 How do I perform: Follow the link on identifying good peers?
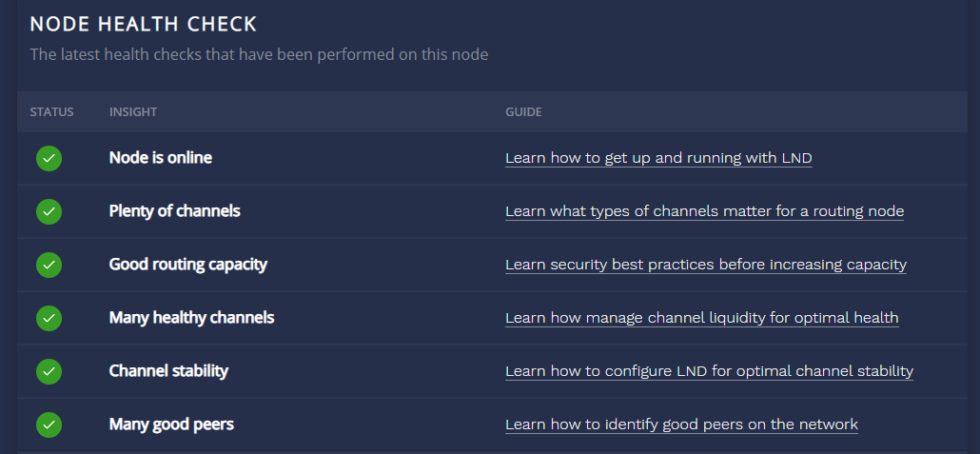point(681,424)
